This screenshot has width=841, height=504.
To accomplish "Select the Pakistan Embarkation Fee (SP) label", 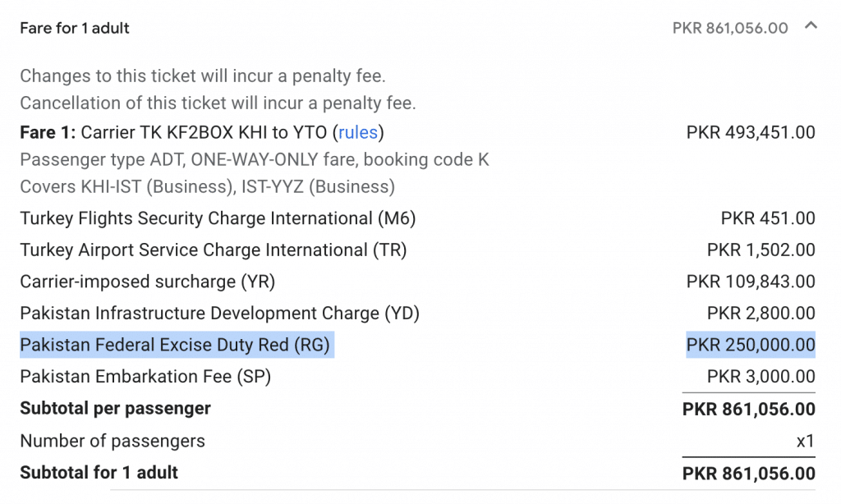I will 145,377.
